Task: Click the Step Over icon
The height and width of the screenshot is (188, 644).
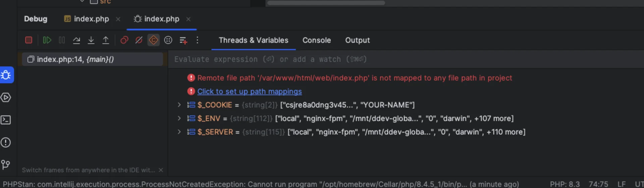Action: pyautogui.click(x=76, y=40)
